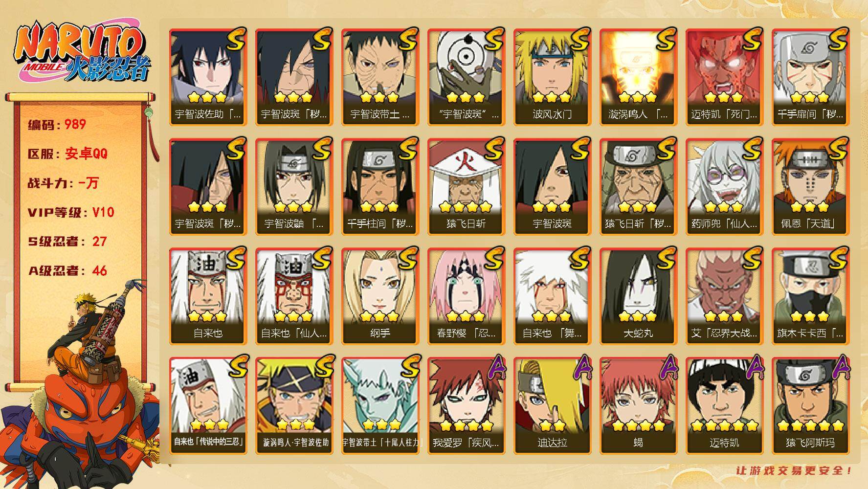Choose the 迪达拉 A-rank card

(x=552, y=405)
